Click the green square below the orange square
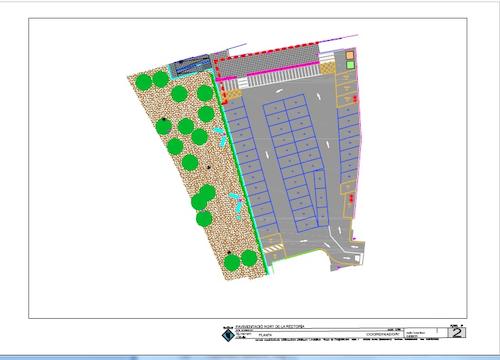This screenshot has height=360, width=500. pos(350,65)
